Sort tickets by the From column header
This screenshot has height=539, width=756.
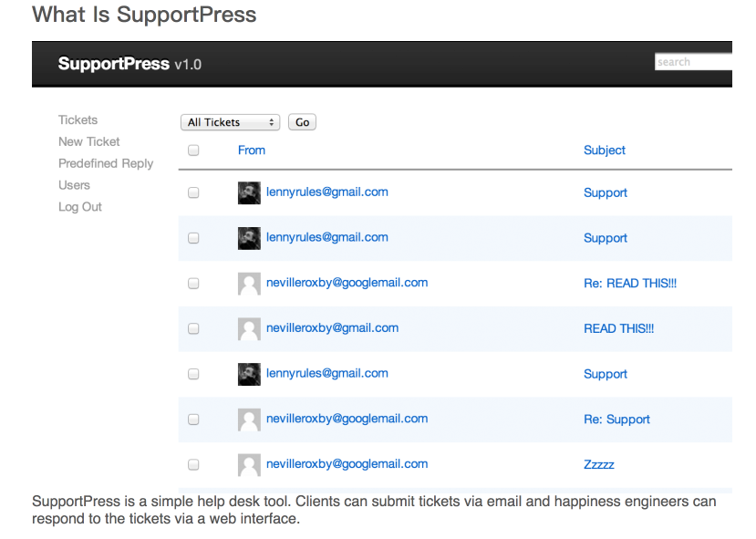click(x=251, y=150)
